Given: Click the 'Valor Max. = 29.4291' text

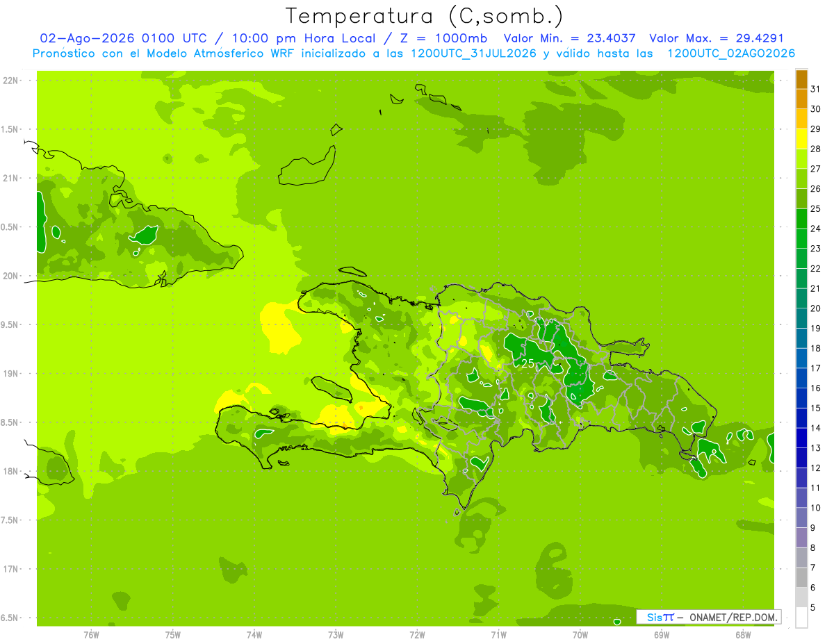Looking at the screenshot, I should [717, 38].
